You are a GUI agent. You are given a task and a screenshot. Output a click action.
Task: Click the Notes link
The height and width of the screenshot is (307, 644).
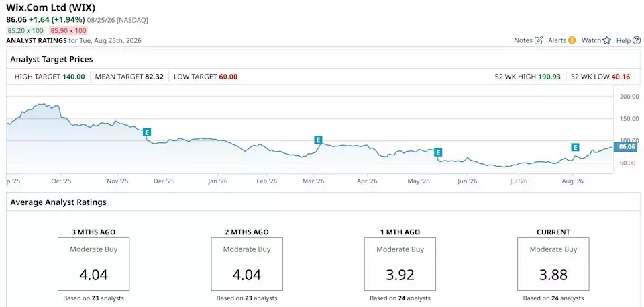tap(523, 40)
